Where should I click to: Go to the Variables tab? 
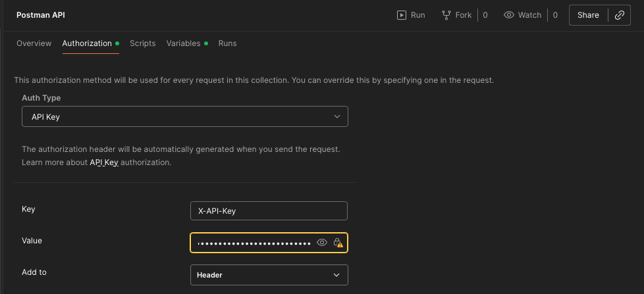[183, 43]
